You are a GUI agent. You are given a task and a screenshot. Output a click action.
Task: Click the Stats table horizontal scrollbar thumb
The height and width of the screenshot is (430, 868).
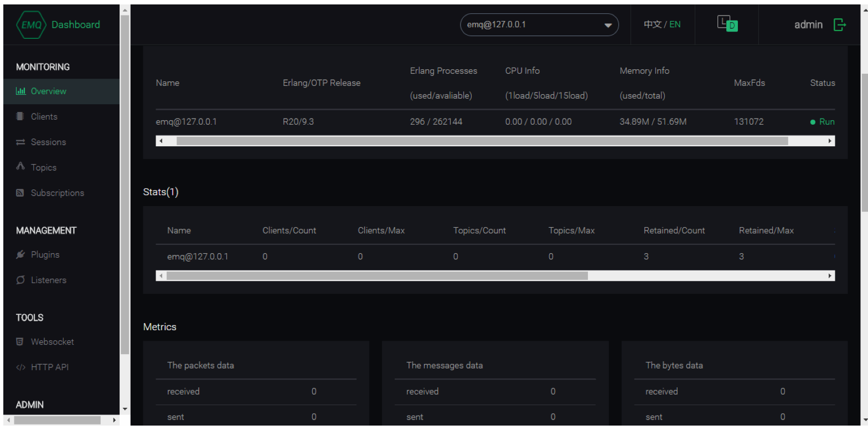[377, 276]
